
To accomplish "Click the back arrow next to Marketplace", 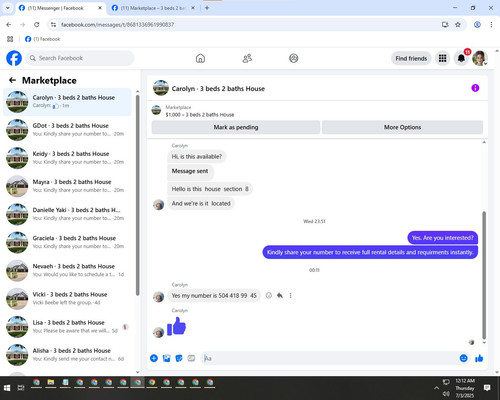I will coord(12,80).
